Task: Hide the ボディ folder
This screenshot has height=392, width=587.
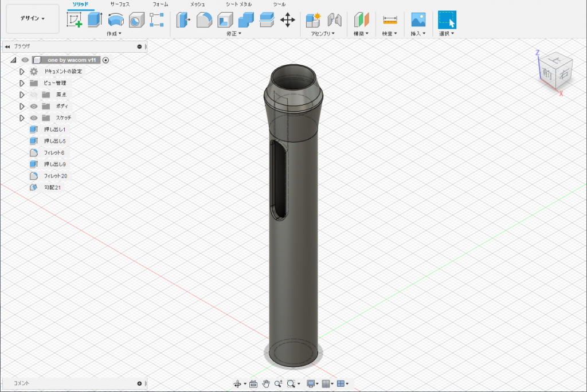Action: (34, 107)
